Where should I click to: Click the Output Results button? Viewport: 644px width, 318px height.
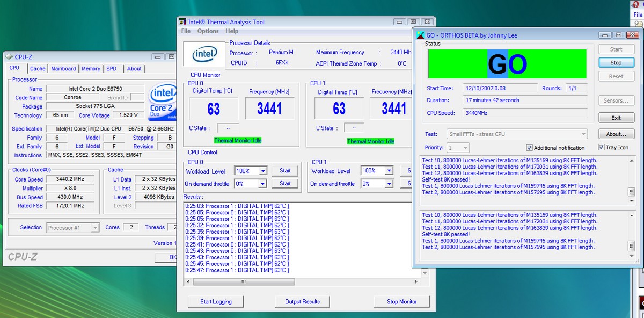tap(302, 302)
